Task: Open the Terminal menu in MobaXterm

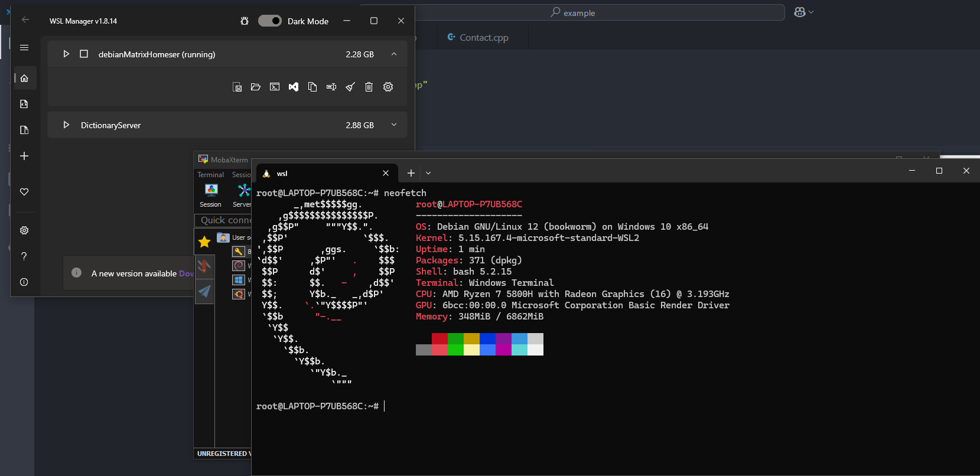Action: pyautogui.click(x=210, y=175)
